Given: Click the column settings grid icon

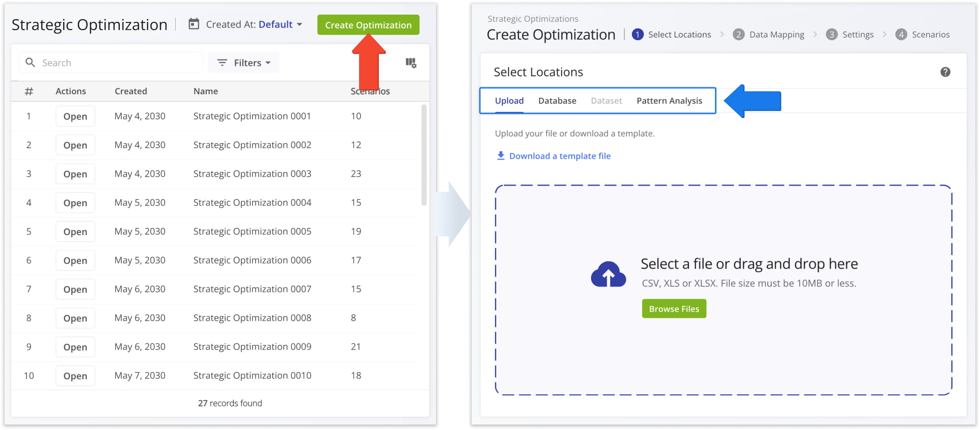Looking at the screenshot, I should click(x=410, y=63).
